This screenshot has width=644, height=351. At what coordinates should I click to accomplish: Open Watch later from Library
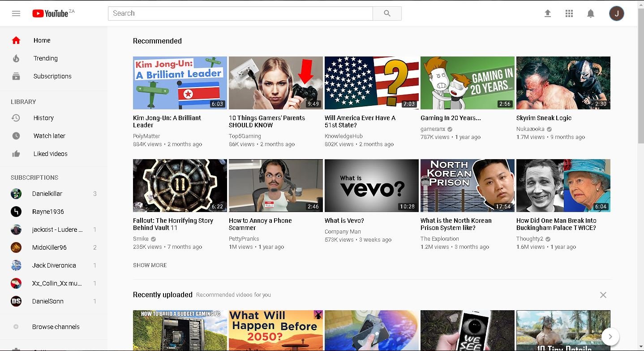click(x=54, y=136)
